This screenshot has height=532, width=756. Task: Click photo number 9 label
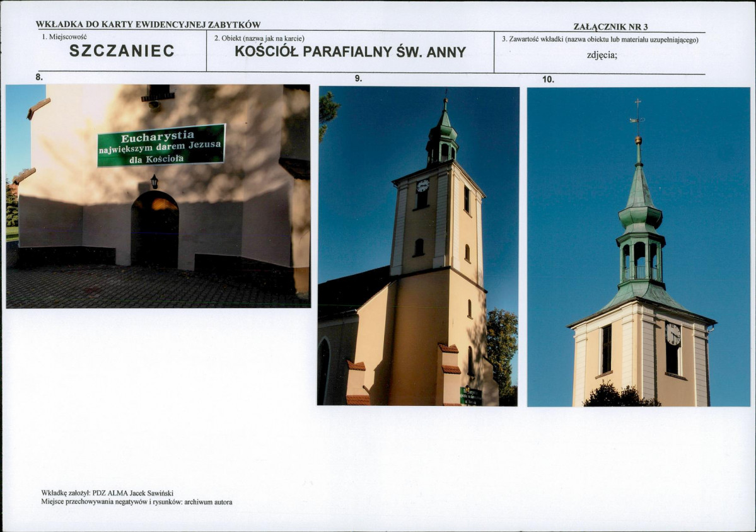tap(358, 79)
